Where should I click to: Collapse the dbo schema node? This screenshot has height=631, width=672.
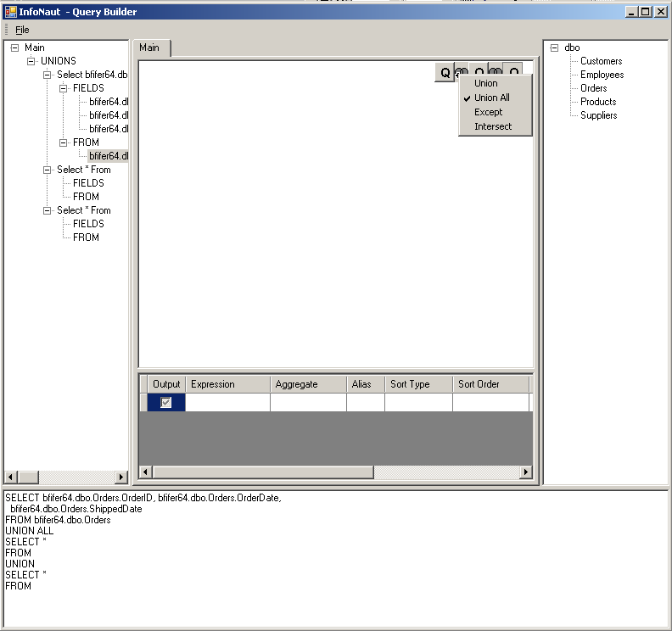554,47
